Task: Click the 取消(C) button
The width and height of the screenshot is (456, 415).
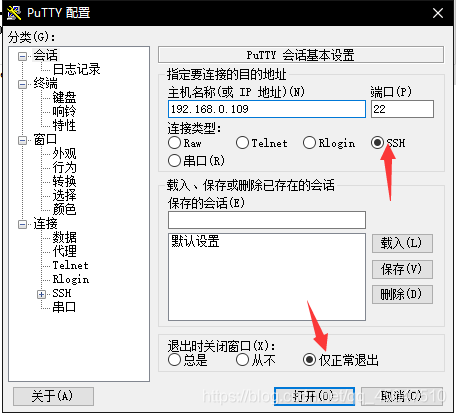Action: (402, 396)
